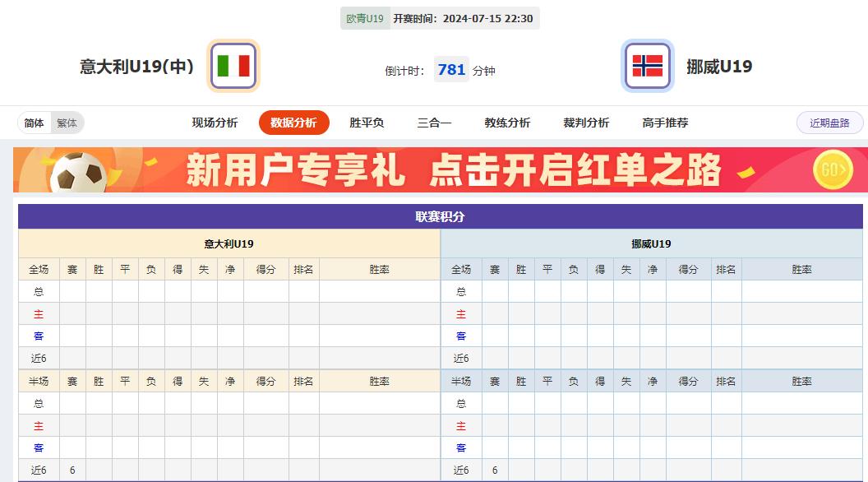868x482 pixels.
Task: Switch language to 繁体
Action: click(67, 122)
